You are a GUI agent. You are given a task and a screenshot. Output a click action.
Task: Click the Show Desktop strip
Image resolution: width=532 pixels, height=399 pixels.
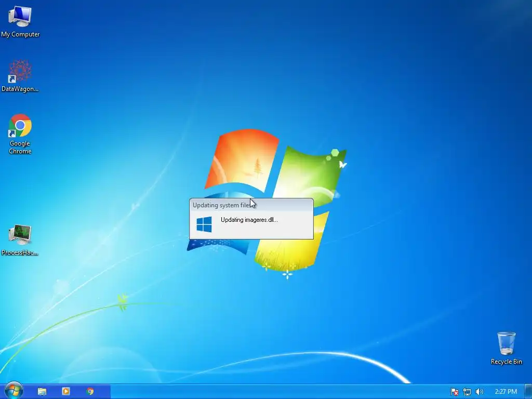click(528, 392)
